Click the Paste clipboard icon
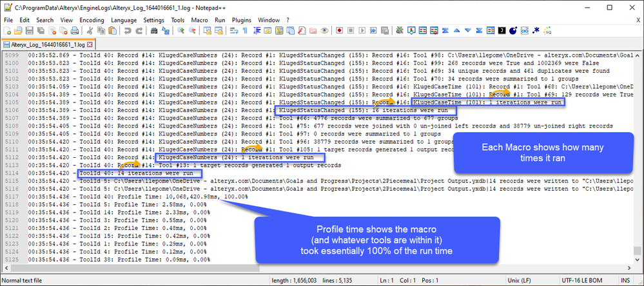Screen dimensions: 644x286 point(112,30)
